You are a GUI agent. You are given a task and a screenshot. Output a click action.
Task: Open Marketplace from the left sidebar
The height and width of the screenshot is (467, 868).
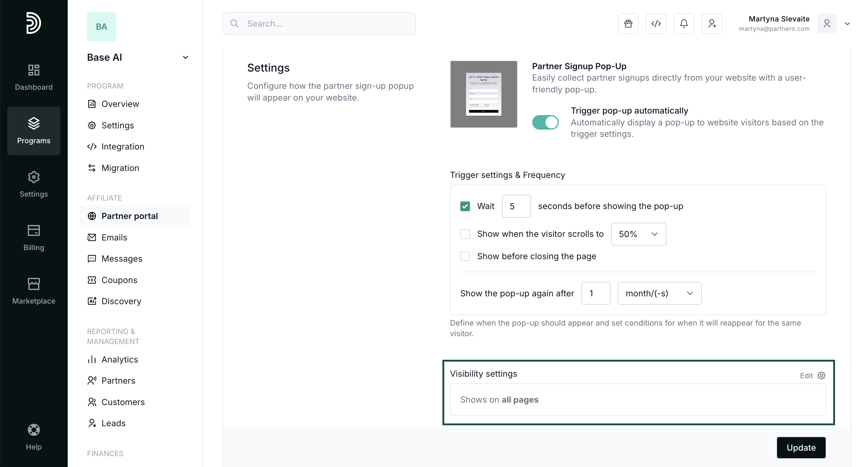tap(34, 291)
